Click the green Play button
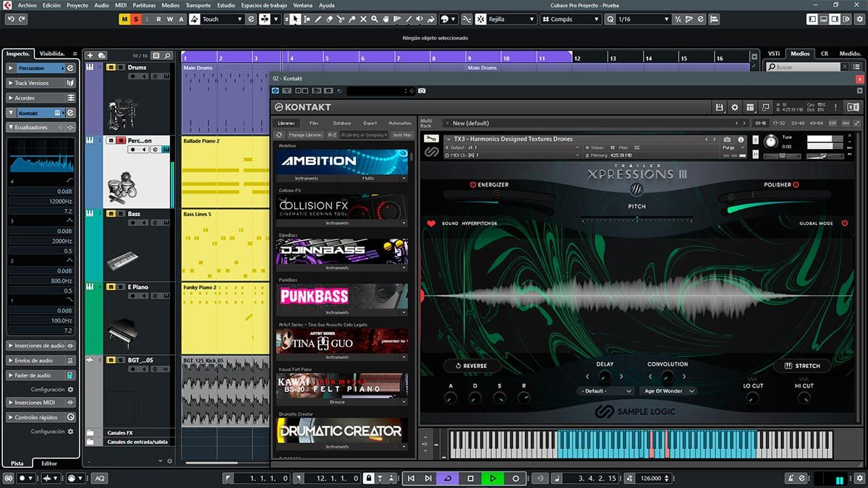 pos(493,478)
